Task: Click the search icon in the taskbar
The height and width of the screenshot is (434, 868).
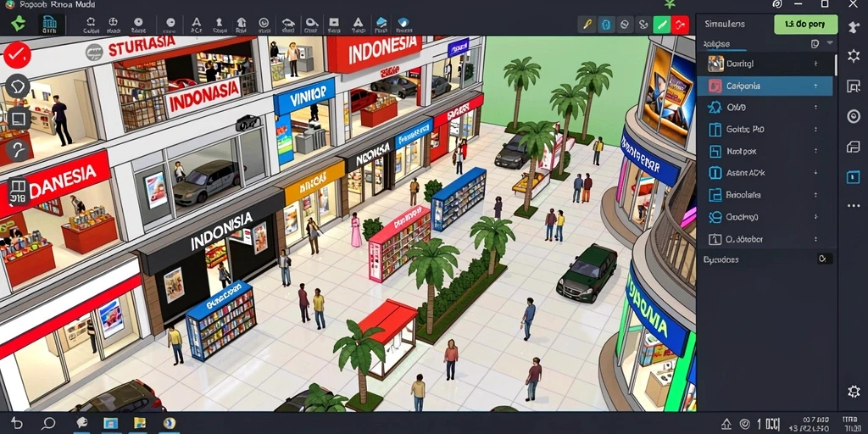Action: [x=48, y=424]
